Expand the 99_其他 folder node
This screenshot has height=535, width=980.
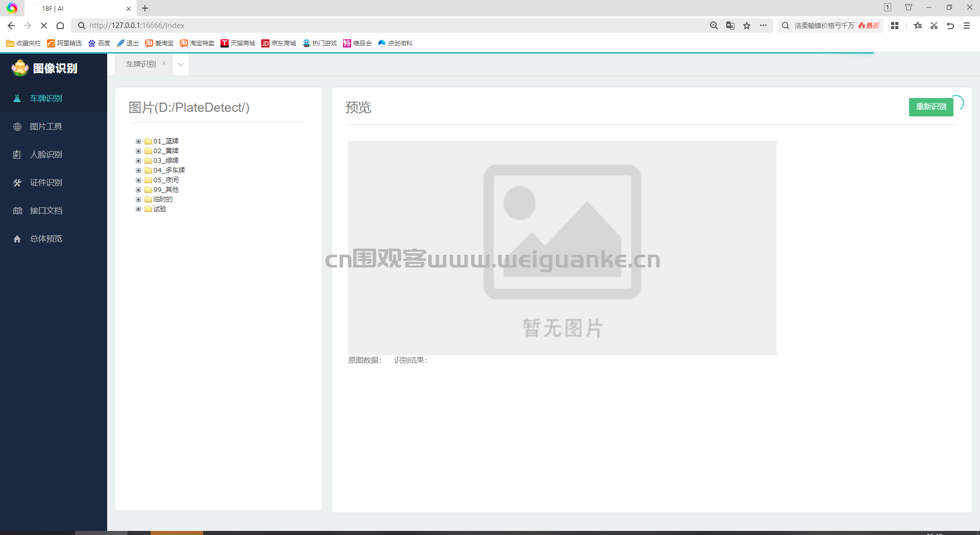pos(138,190)
